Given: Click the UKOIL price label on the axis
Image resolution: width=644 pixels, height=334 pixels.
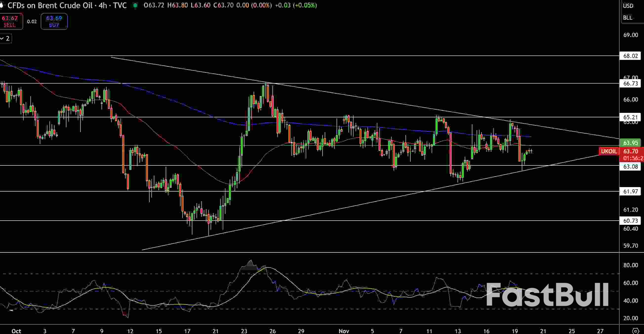Looking at the screenshot, I should pyautogui.click(x=608, y=151).
